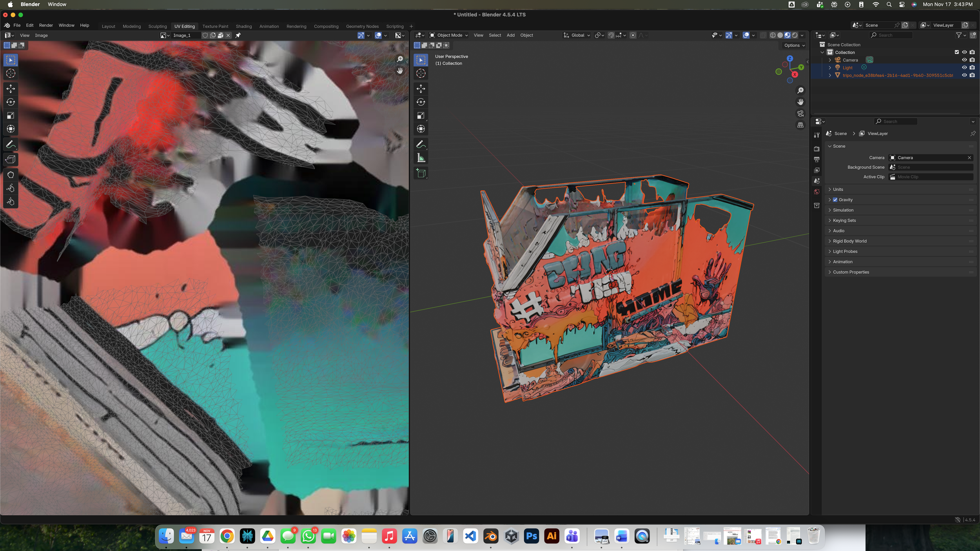Click the Options button in viewport
Viewport: 980px width, 551px height.
(x=794, y=45)
